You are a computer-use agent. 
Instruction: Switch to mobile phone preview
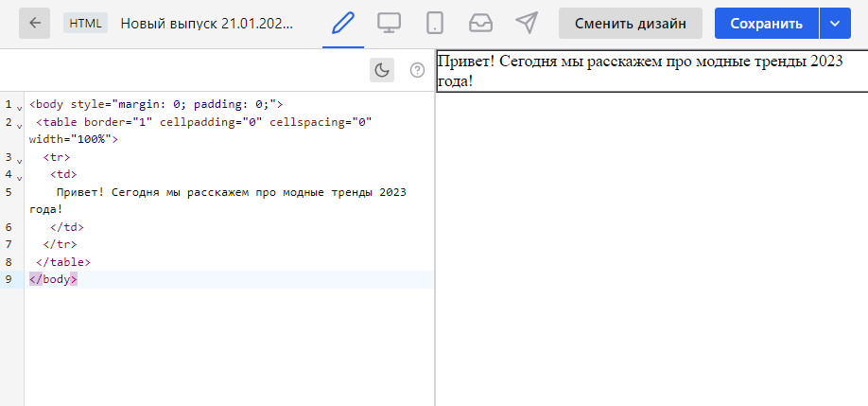click(x=435, y=24)
